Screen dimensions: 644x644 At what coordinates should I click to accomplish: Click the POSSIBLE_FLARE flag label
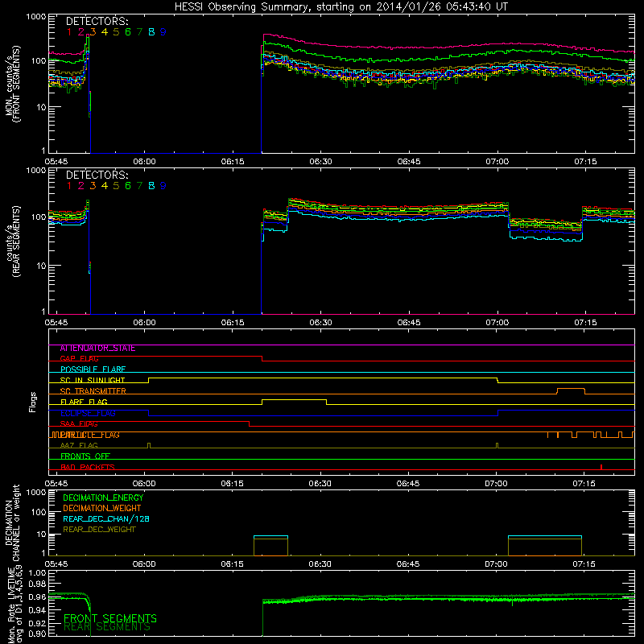click(x=93, y=369)
